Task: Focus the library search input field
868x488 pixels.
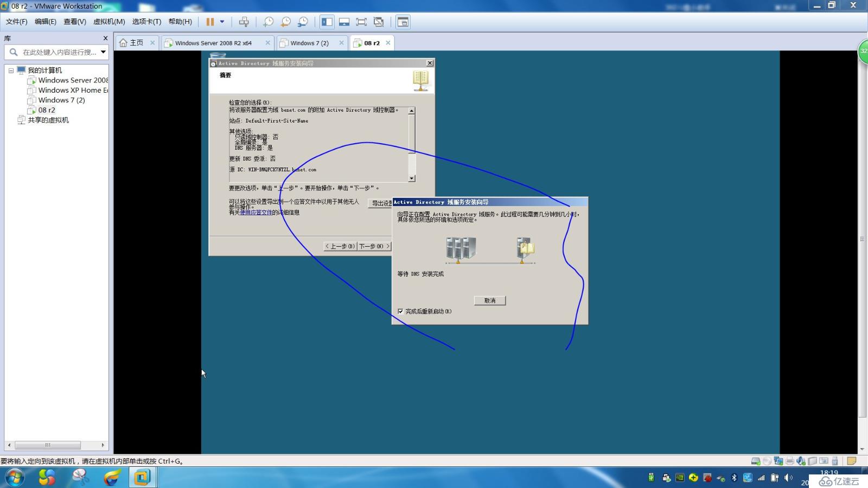Action: 59,52
